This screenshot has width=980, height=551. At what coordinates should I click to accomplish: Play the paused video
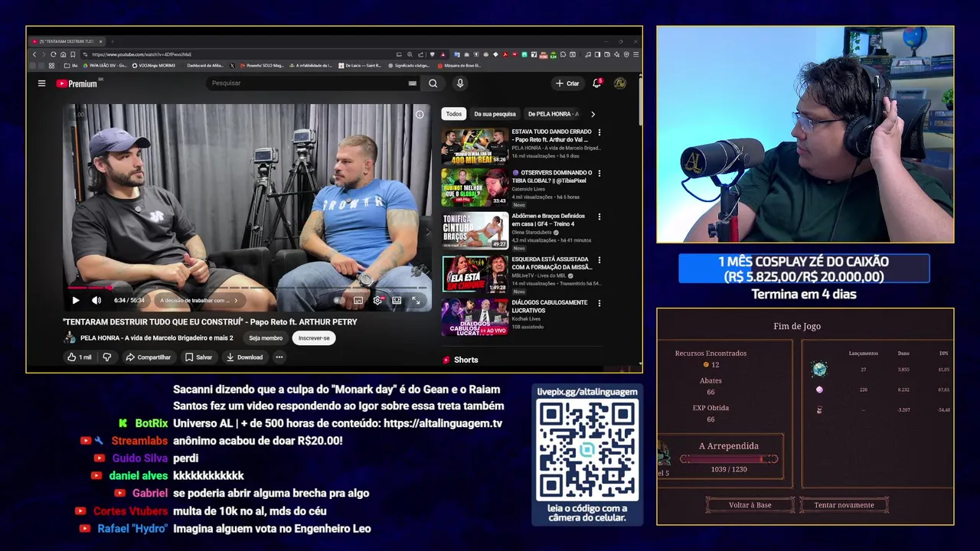tap(75, 301)
